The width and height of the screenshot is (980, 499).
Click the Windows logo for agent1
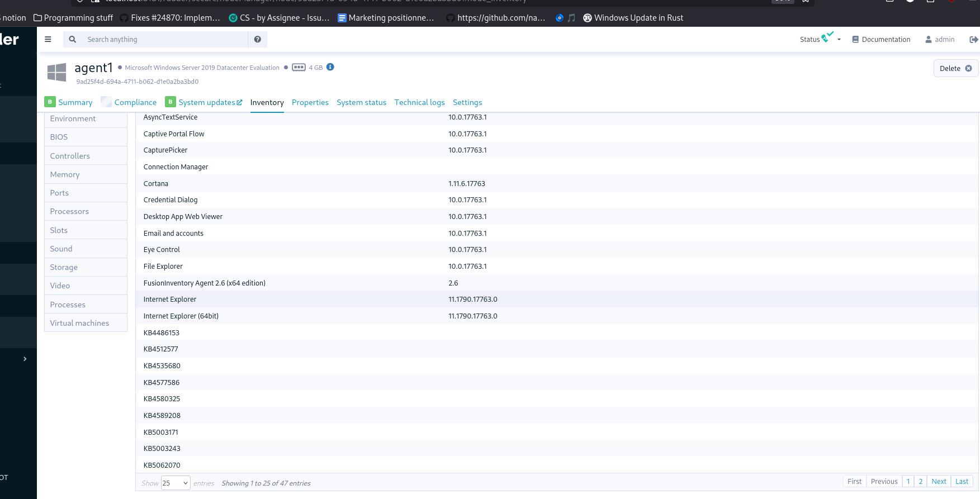tap(56, 72)
